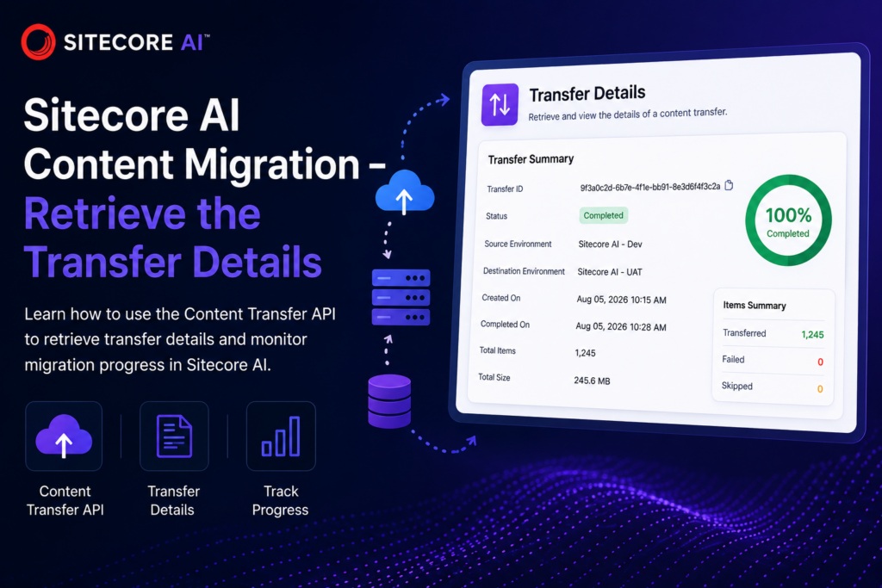Click the blue cloud upload icon
Image resolution: width=882 pixels, height=588 pixels.
coord(405,193)
